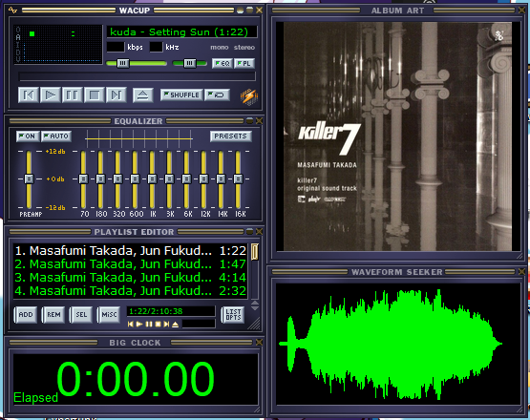The height and width of the screenshot is (420, 530).
Task: Click the 3K equalizer band slider
Action: tap(169, 179)
